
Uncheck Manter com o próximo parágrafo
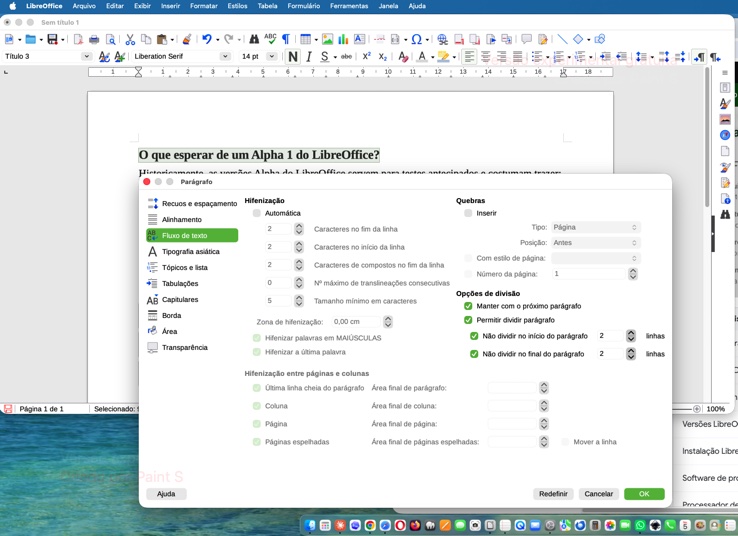coord(468,306)
